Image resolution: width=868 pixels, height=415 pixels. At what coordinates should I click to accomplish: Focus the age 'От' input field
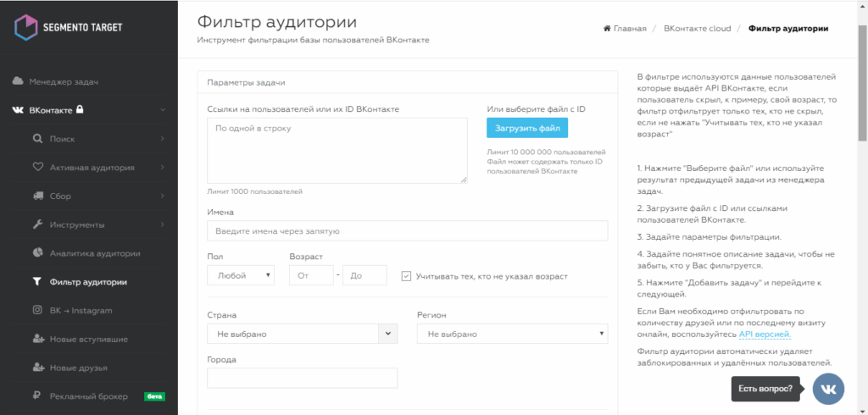tap(312, 275)
